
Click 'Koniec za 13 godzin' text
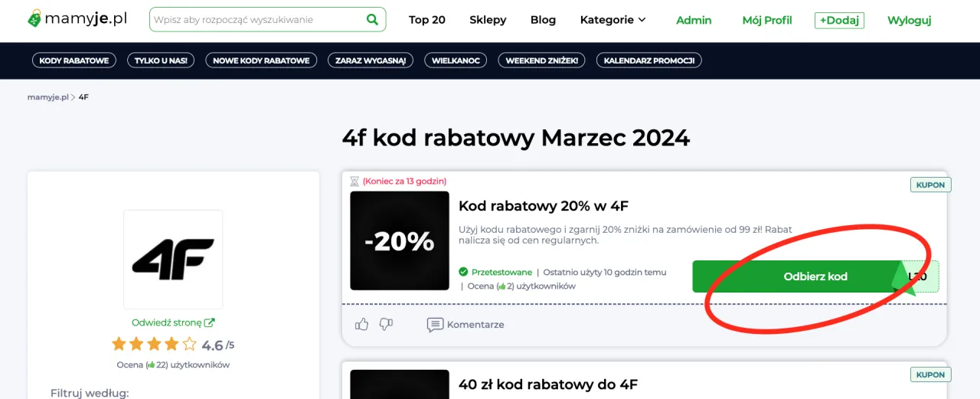(405, 182)
